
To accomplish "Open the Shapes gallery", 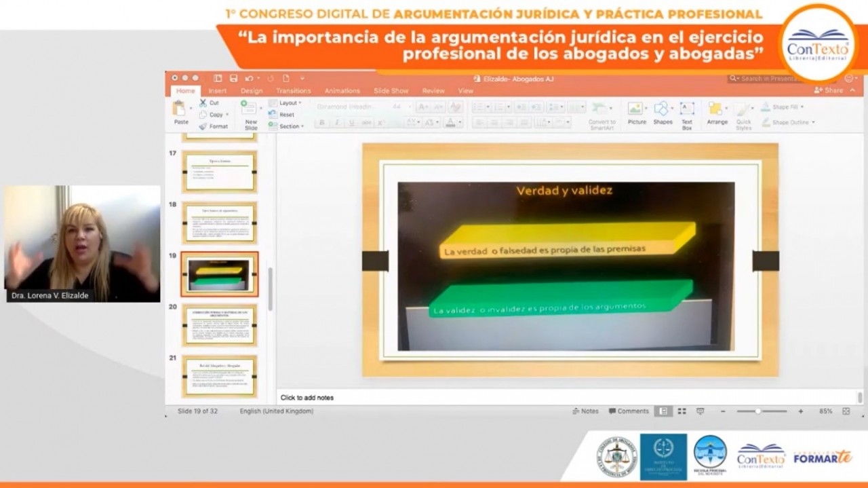I will click(663, 113).
